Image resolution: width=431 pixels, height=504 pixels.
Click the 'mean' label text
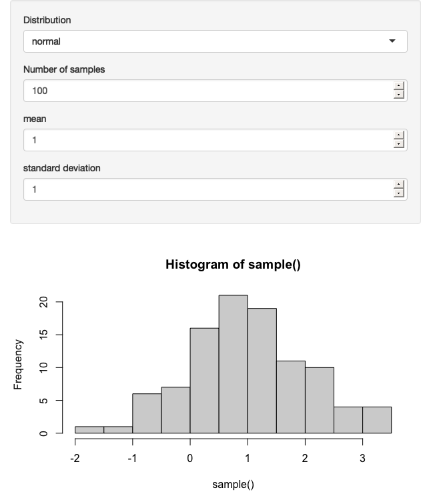click(x=35, y=119)
